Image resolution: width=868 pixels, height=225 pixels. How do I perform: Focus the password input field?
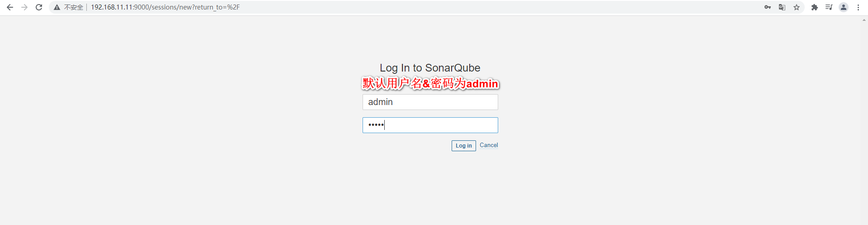[430, 125]
